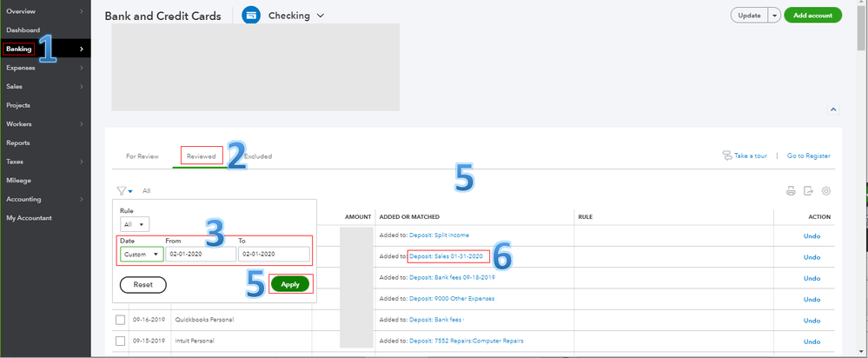
Task: Open the Rule All dropdown
Action: 135,224
